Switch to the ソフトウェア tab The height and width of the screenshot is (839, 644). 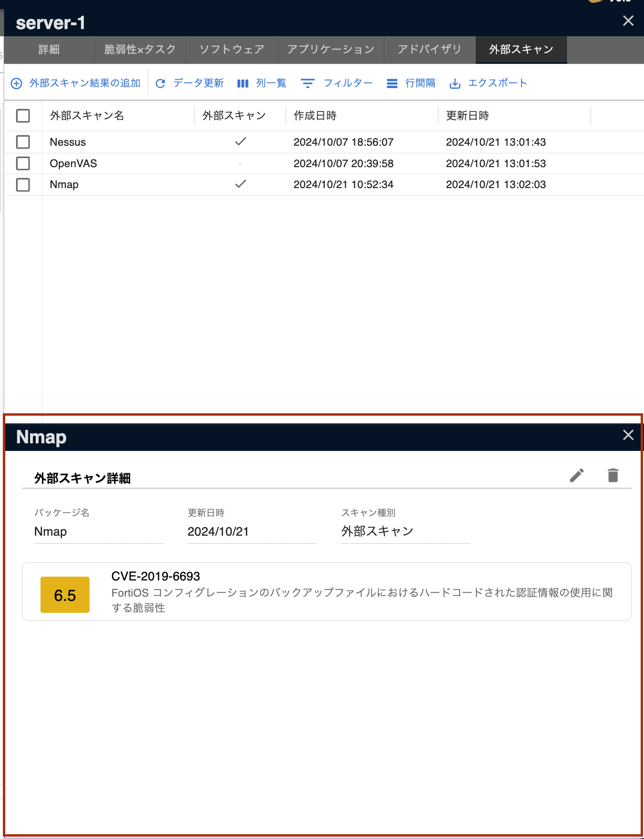pos(232,50)
